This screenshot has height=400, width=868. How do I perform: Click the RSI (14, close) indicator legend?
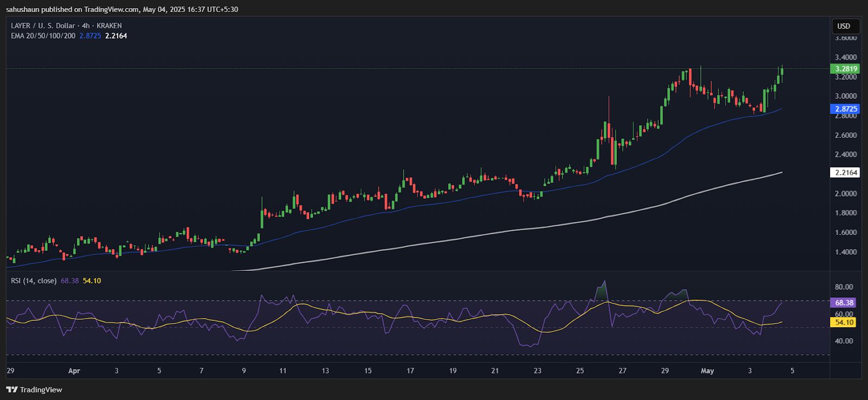tap(34, 281)
